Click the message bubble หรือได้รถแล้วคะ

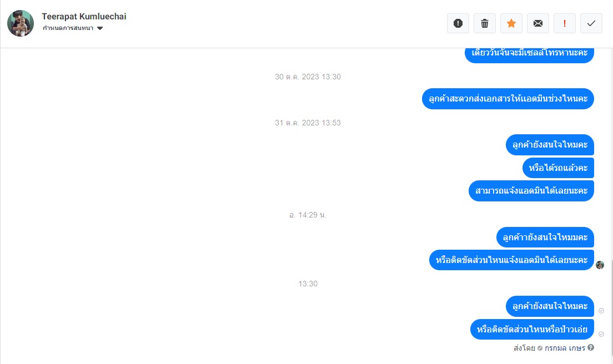point(558,168)
